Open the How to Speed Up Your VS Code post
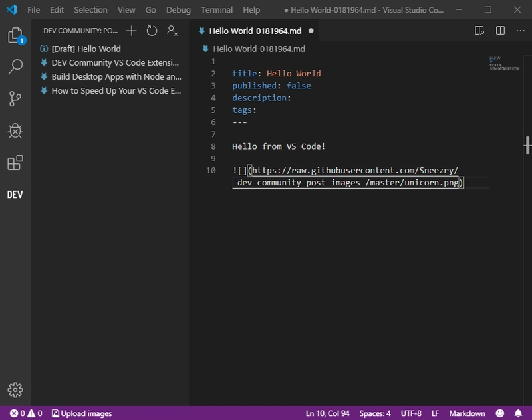Screen dimensions: 532x420 [110, 91]
